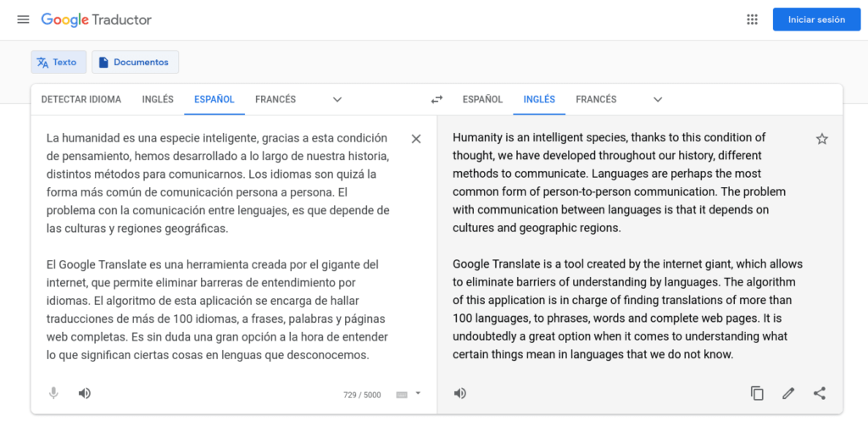Listen to the English translation
868x421 pixels.
[459, 393]
